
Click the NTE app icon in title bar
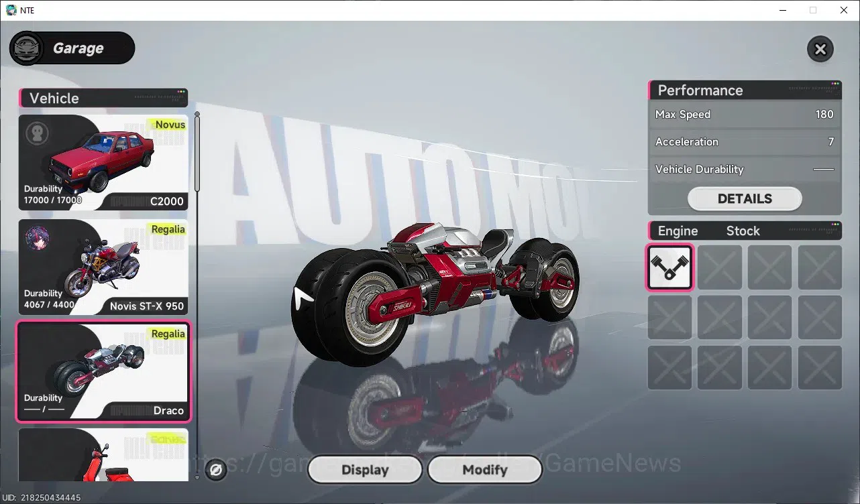pos(11,10)
